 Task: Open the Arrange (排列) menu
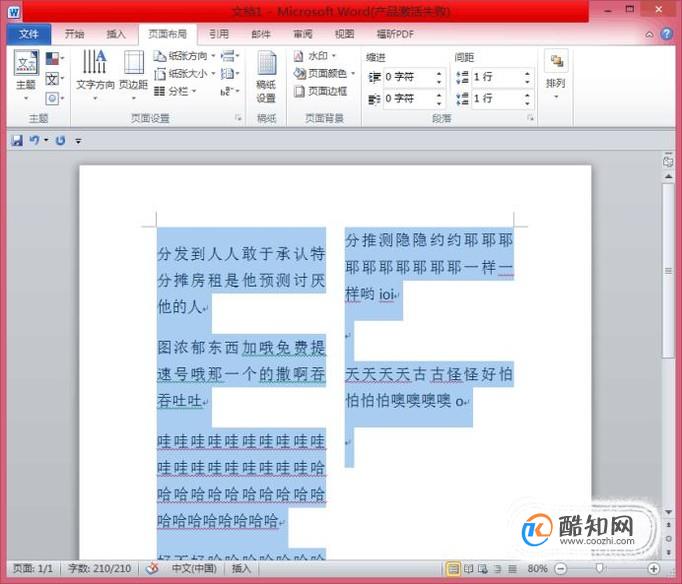coord(556,74)
